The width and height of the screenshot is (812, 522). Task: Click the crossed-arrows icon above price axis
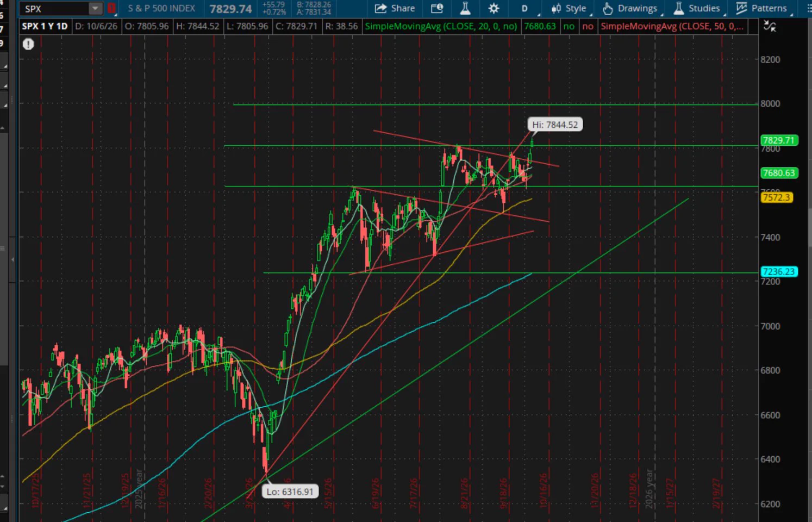[770, 26]
